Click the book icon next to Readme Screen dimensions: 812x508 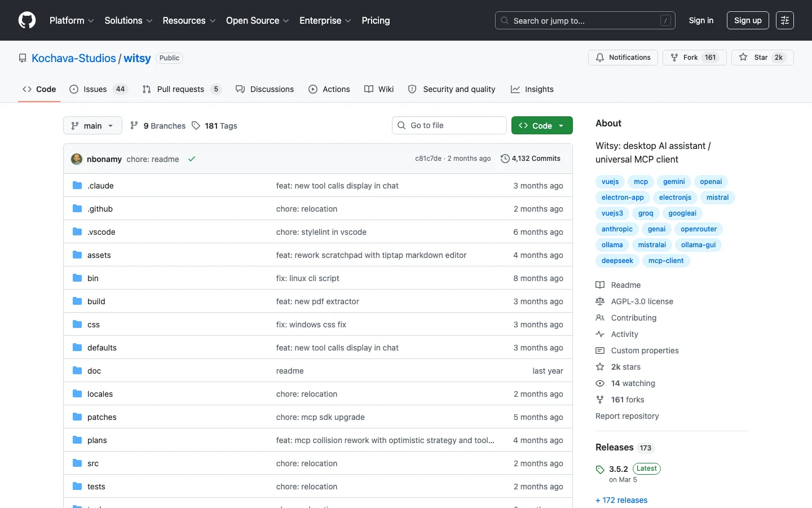click(600, 285)
